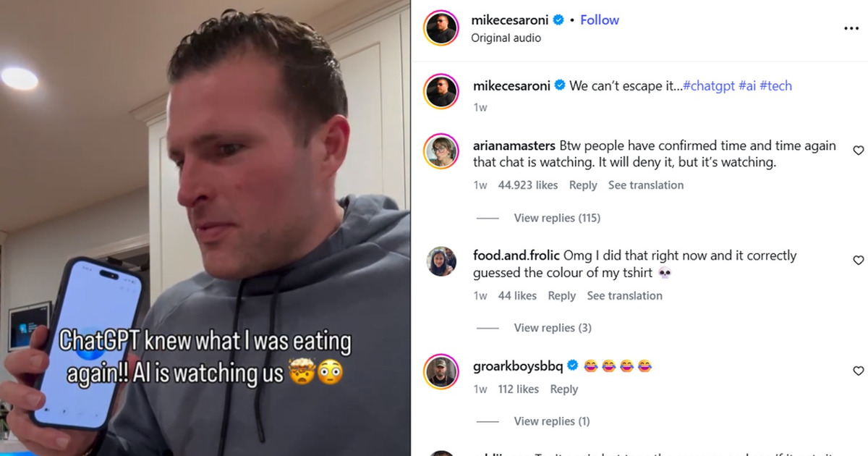See translation of food.and.frolic's comment
The width and height of the screenshot is (868, 456).
(624, 295)
